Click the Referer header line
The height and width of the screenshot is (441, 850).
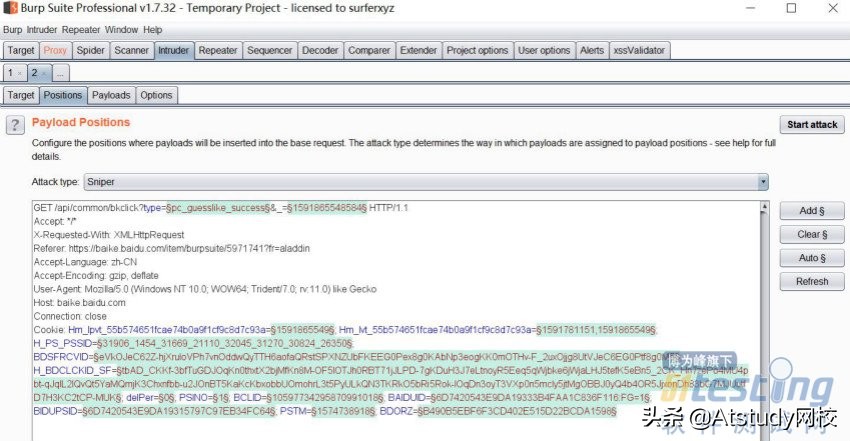[171, 249]
